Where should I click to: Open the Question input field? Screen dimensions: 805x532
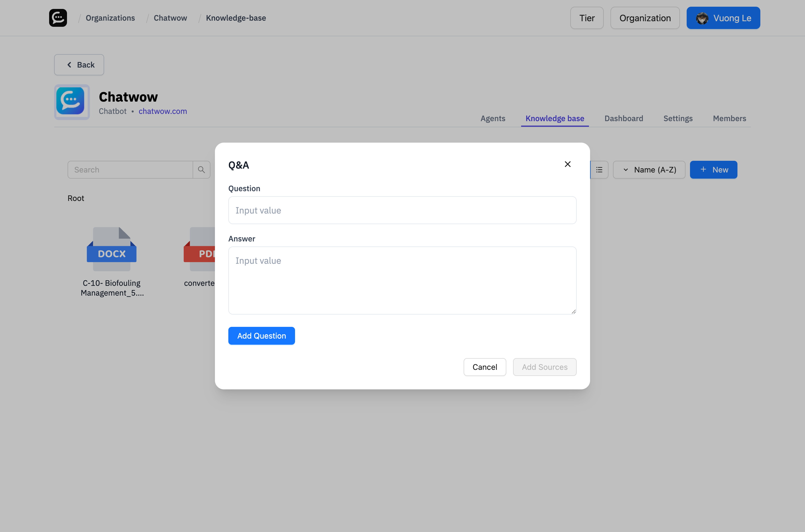click(x=402, y=210)
